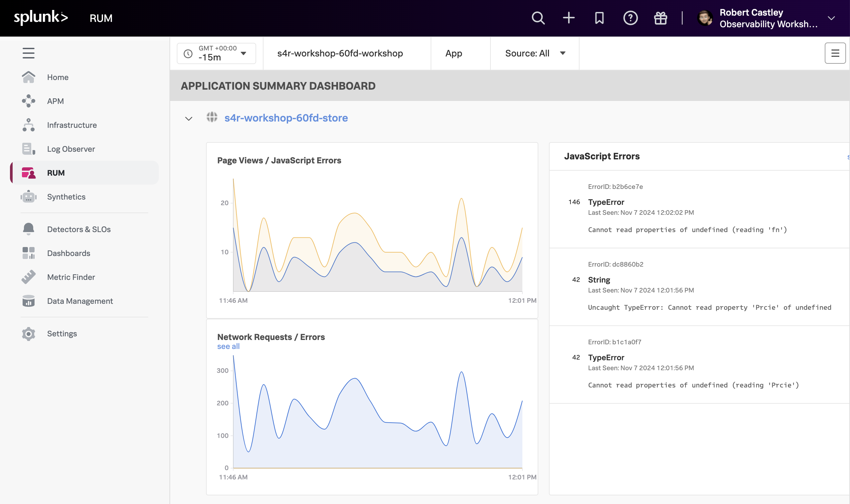Open APM from the sidebar
The height and width of the screenshot is (504, 850).
click(x=55, y=101)
